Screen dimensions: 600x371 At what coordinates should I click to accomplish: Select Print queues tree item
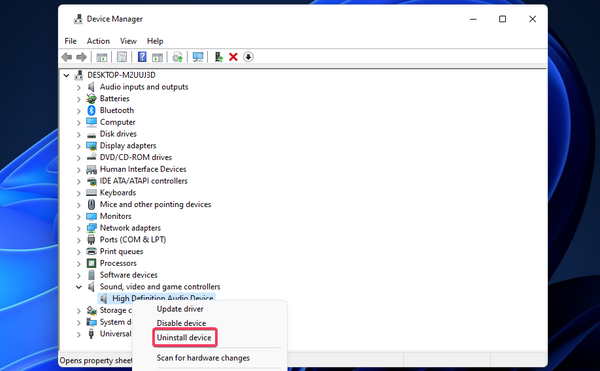tap(121, 251)
